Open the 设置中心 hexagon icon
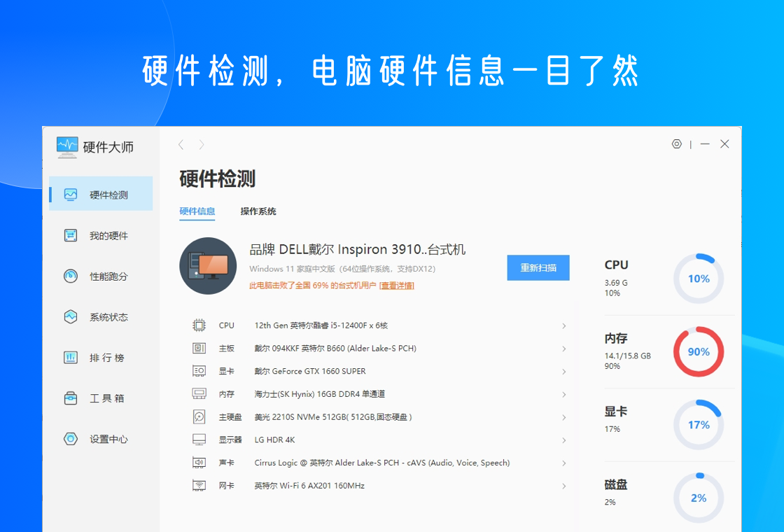The image size is (784, 532). coord(71,438)
